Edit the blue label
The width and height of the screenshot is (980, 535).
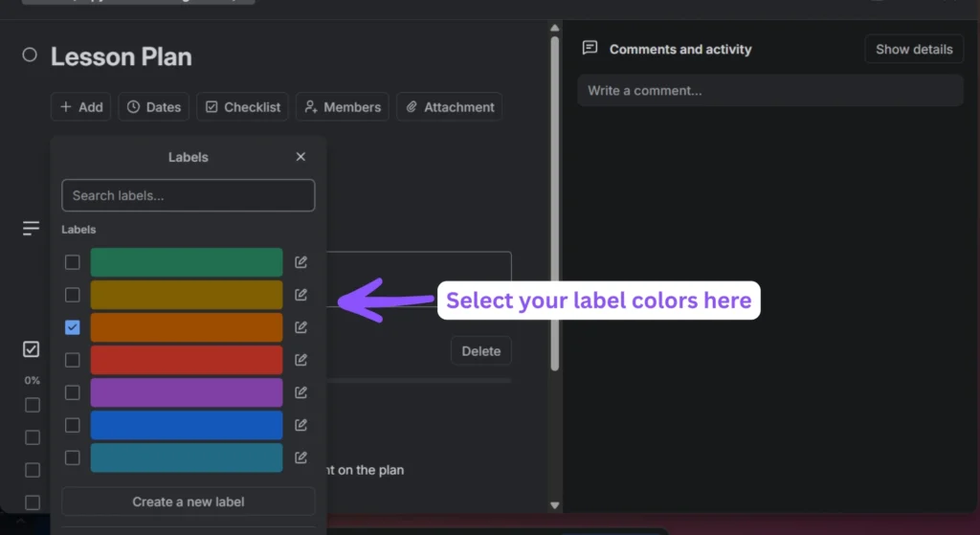click(301, 425)
